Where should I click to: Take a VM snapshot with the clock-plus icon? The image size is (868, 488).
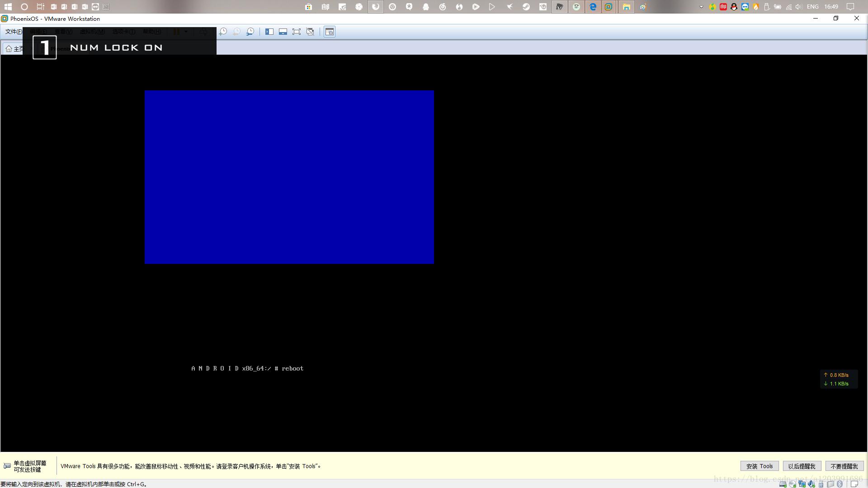tap(223, 32)
